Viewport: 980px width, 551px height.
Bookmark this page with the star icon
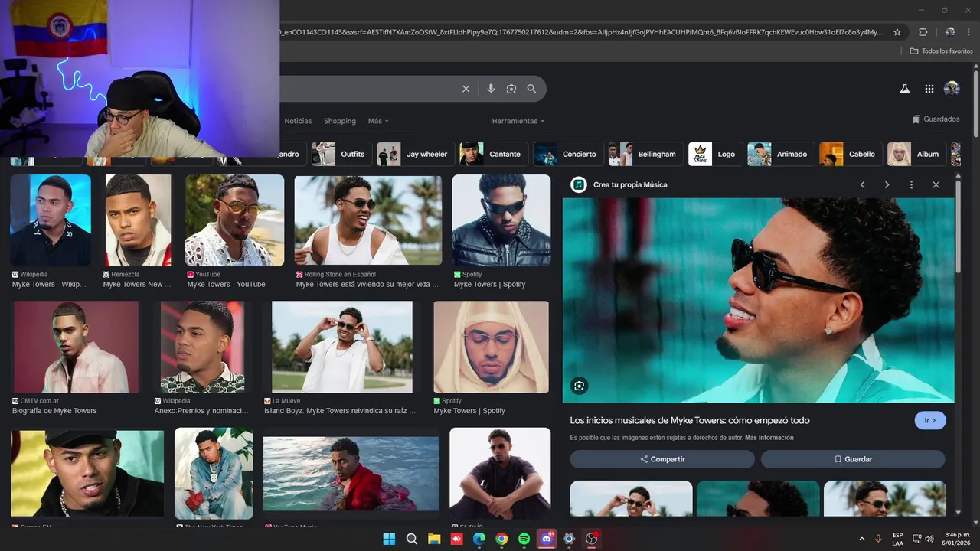(x=897, y=32)
